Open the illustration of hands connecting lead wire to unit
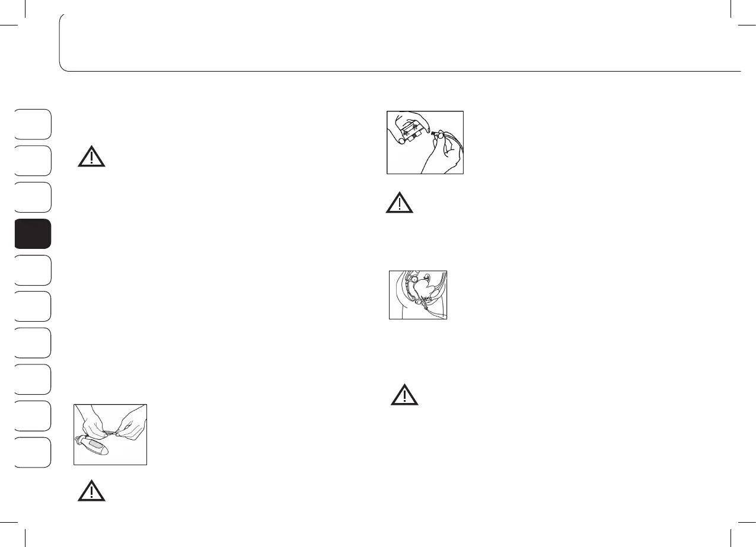756x547 pixels. (425, 143)
